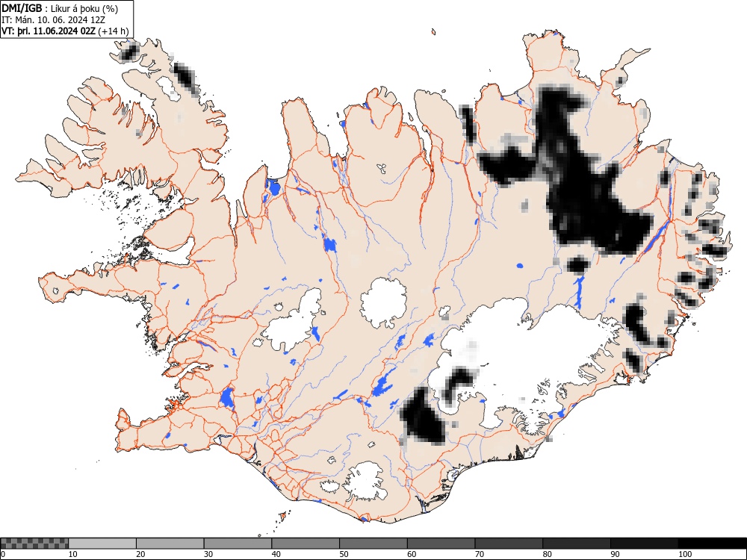Click the legend label "20"
The width and height of the screenshot is (747, 560).
[140, 554]
